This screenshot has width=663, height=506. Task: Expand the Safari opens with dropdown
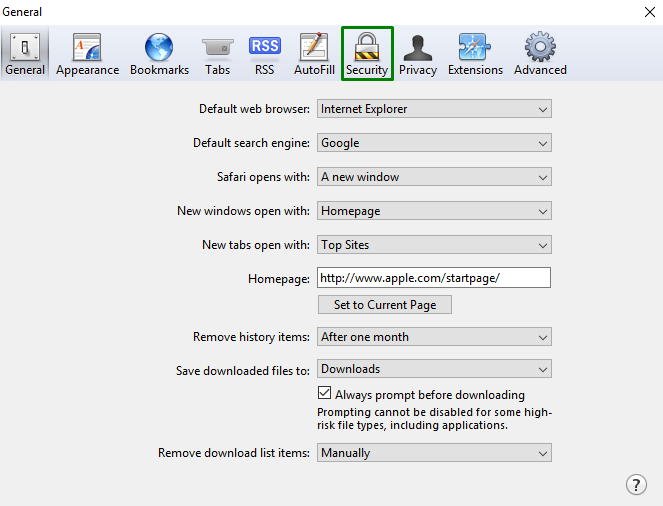click(x=434, y=177)
